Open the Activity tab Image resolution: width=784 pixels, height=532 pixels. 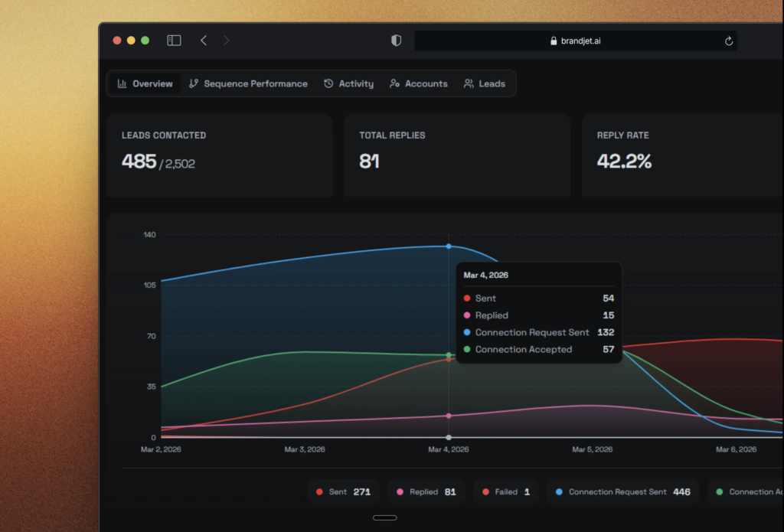point(348,83)
